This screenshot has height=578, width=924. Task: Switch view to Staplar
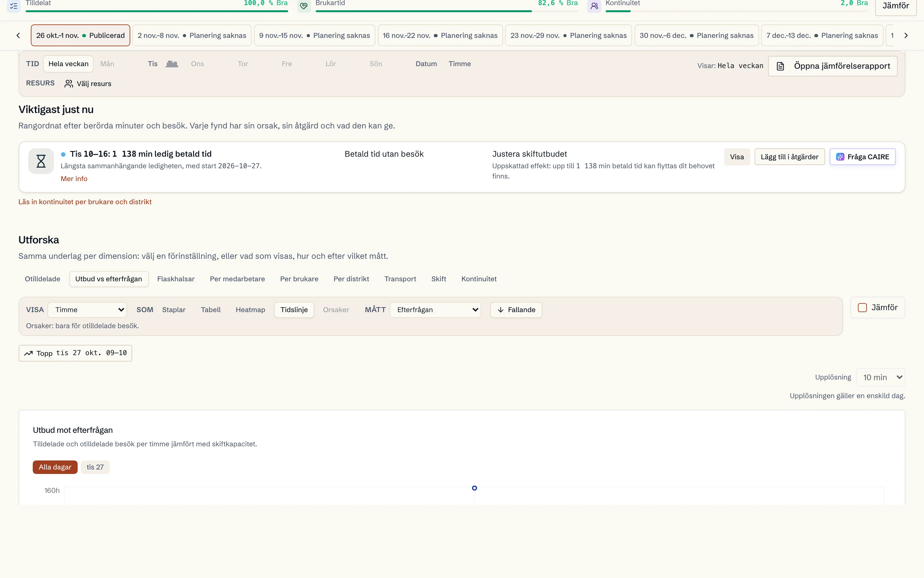tap(174, 310)
